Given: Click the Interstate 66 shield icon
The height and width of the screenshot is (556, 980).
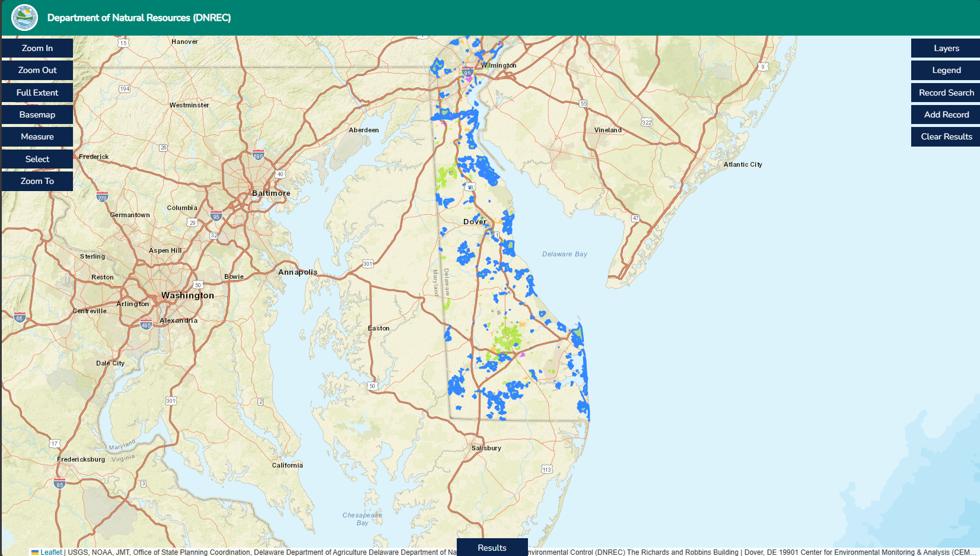Looking at the screenshot, I should tap(20, 317).
